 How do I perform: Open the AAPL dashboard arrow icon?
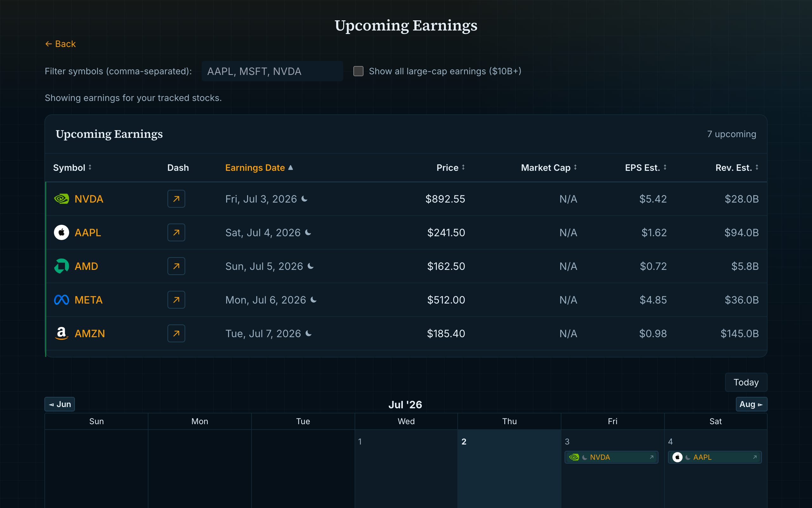(176, 232)
